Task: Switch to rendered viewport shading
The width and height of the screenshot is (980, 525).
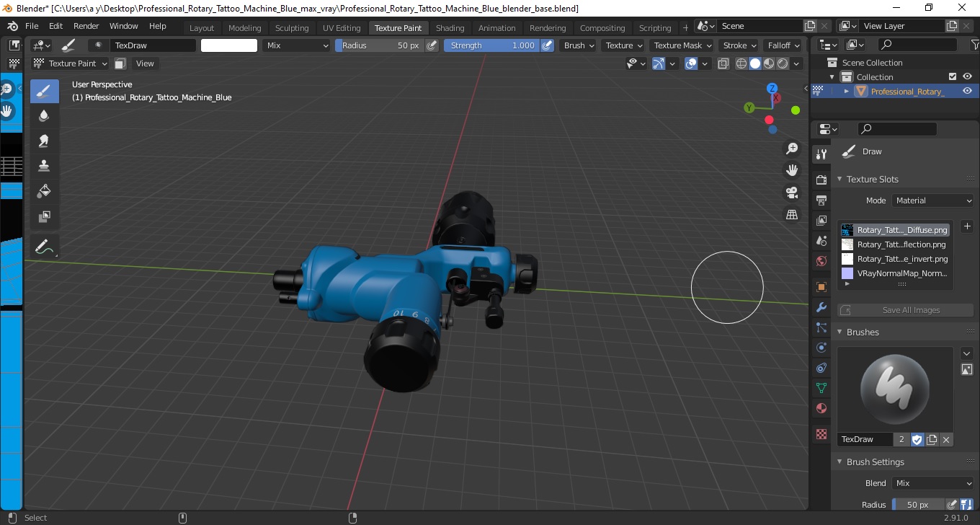Action: [x=782, y=63]
